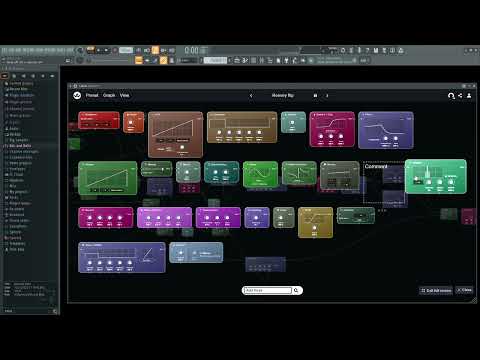
Task: Open the Preset menu in plugin window
Action: point(92,95)
